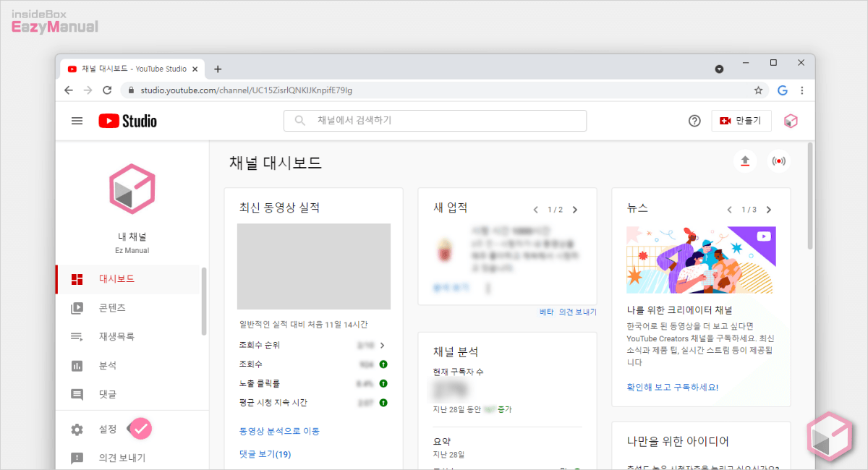Viewport: 868px width, 470px height.
Task: Click the 노출 클릭률 row label
Action: point(258,383)
